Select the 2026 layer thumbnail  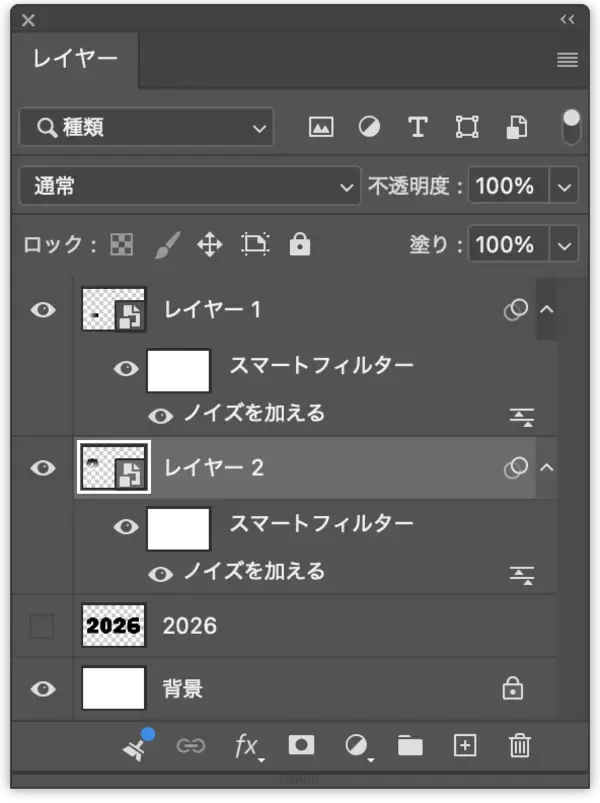[x=114, y=625]
